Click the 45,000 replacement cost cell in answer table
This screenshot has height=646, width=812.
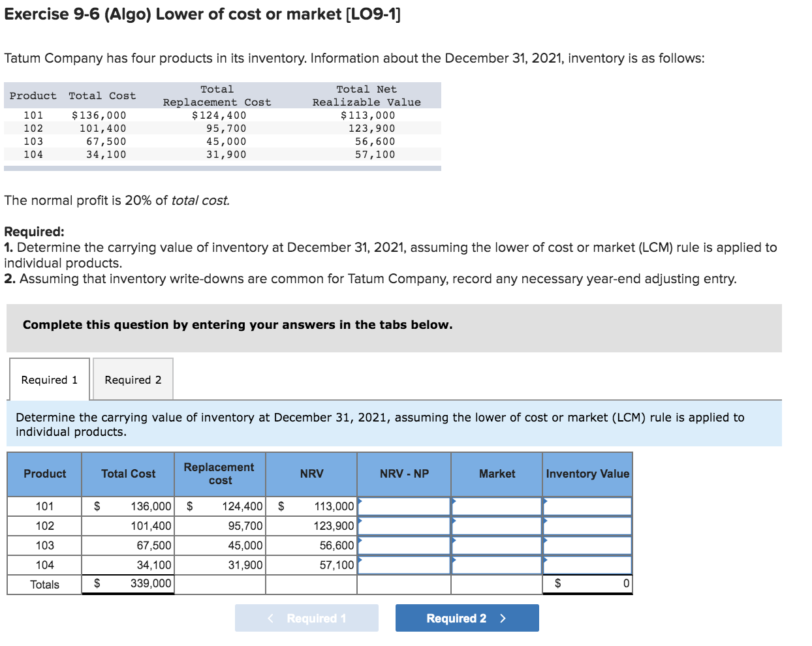(220, 546)
